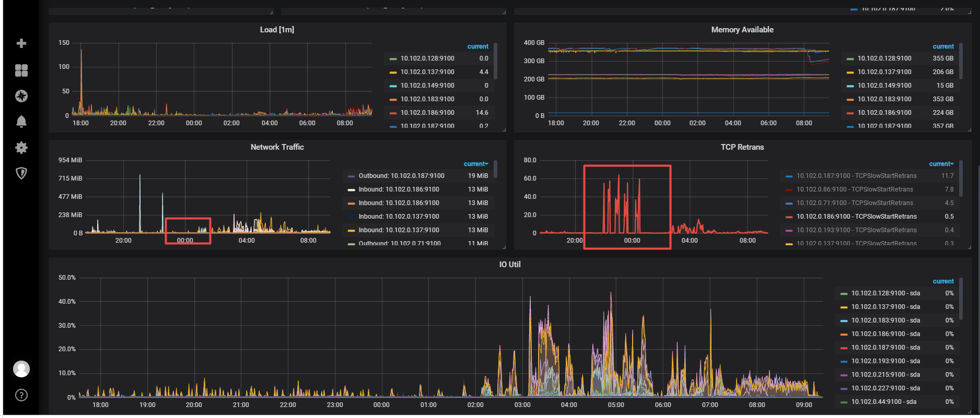Click color swatch for 10.102.0.137:9100 in Load legend

point(393,73)
